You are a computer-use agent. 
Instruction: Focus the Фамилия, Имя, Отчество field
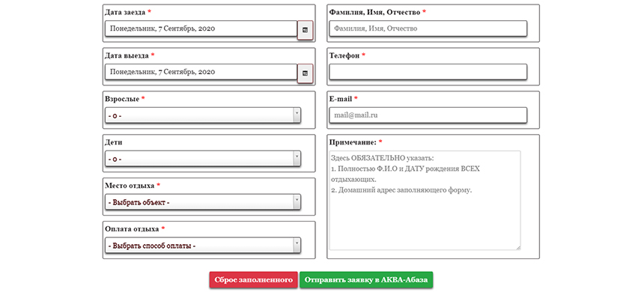click(x=428, y=28)
